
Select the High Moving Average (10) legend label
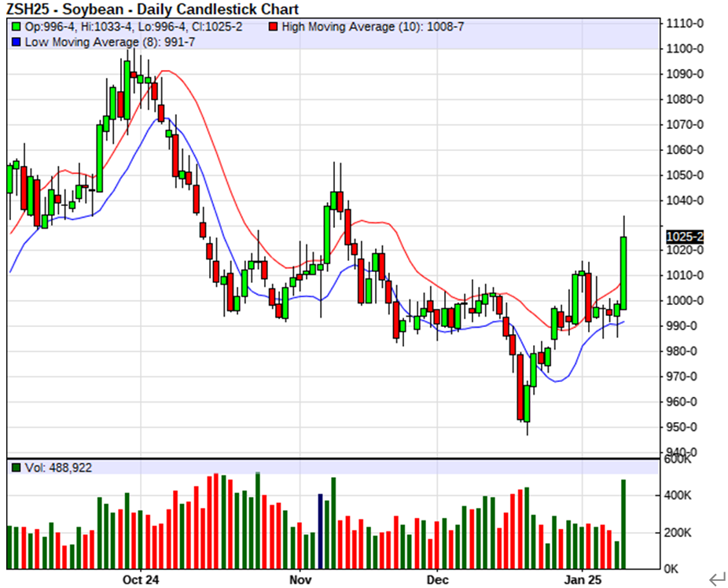(372, 27)
